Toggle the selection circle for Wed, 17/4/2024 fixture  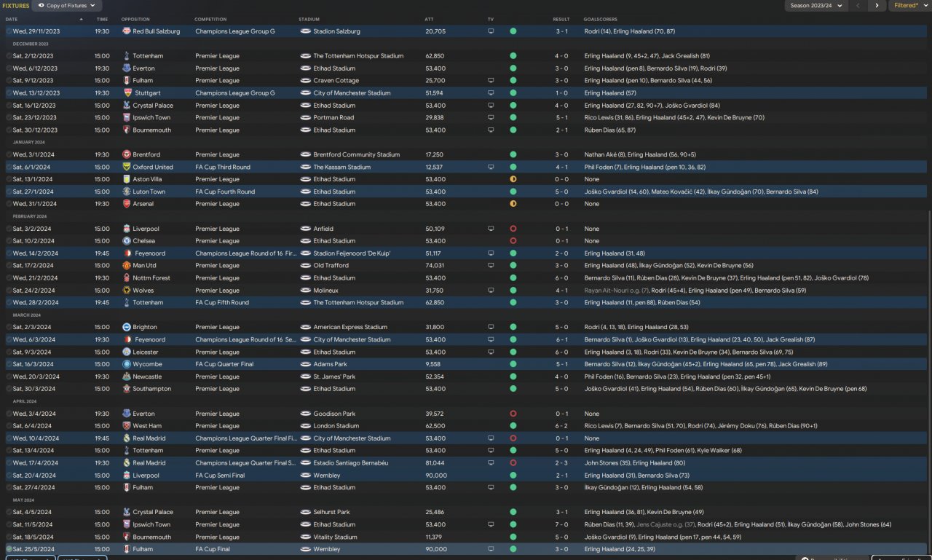pyautogui.click(x=9, y=463)
